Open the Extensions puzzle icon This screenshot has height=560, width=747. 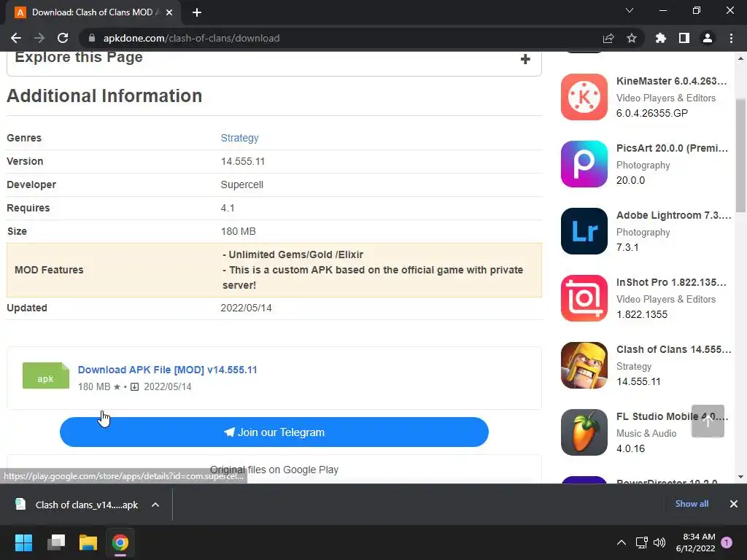coord(661,38)
